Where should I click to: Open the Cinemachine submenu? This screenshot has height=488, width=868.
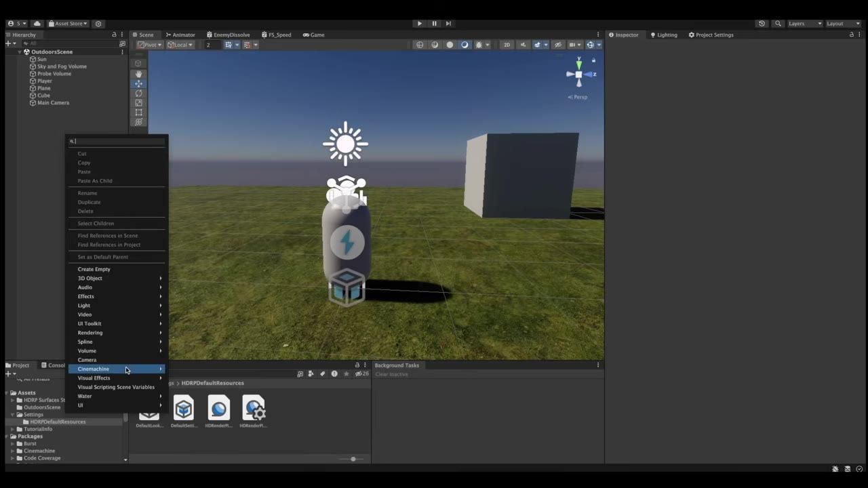(x=117, y=369)
